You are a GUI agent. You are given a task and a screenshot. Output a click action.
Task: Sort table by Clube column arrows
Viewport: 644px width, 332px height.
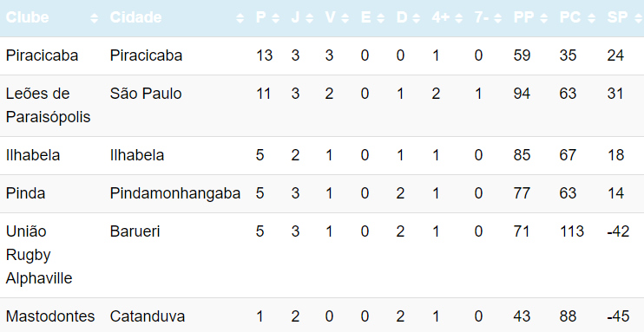pyautogui.click(x=95, y=18)
